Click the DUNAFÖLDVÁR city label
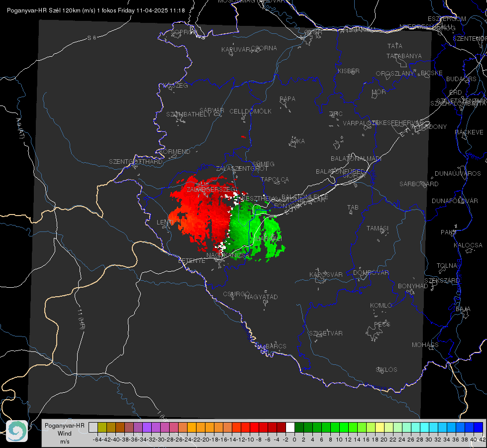This screenshot has width=487, height=448. 455,201
